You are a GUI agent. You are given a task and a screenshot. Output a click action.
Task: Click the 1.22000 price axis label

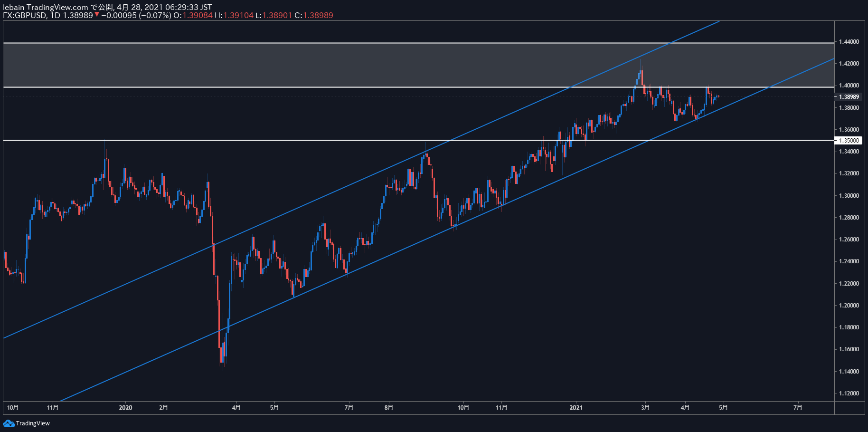(x=849, y=283)
